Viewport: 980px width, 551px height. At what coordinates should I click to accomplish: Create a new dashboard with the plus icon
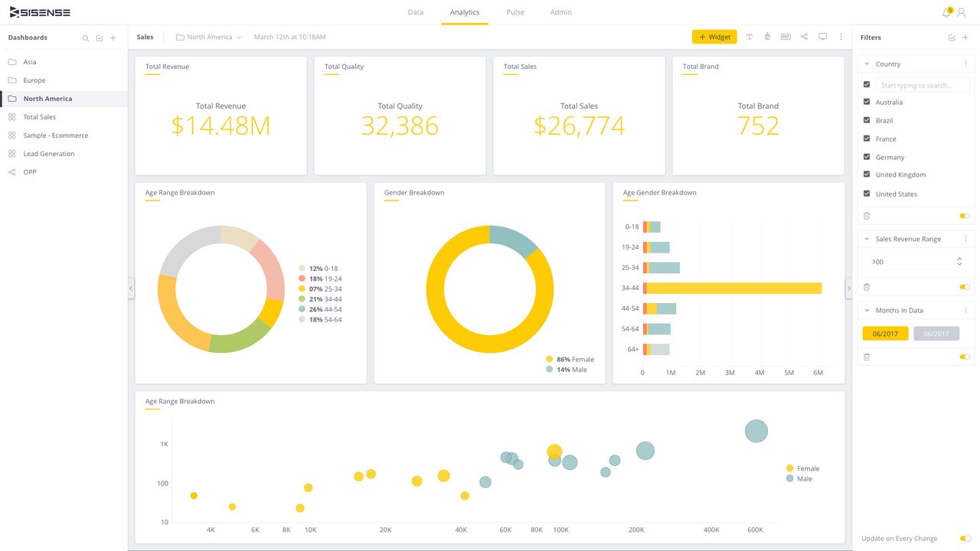(x=113, y=37)
